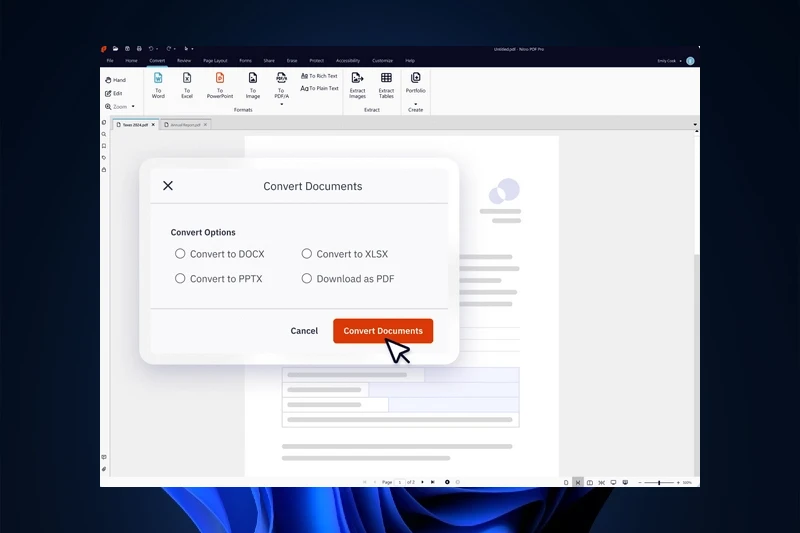Click the Redo icon
Screen dimensions: 800x533
click(168, 49)
